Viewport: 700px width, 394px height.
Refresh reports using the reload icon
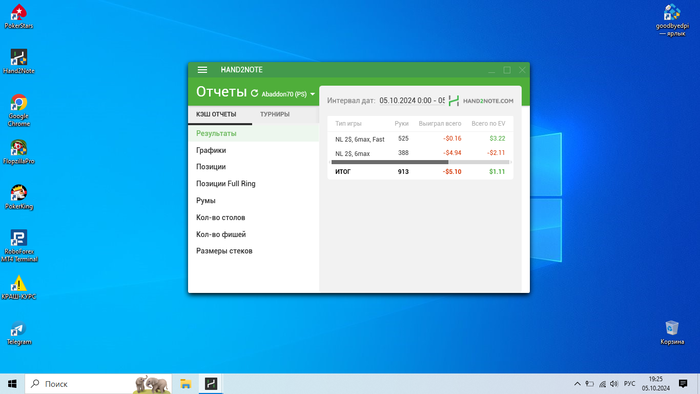(x=254, y=93)
